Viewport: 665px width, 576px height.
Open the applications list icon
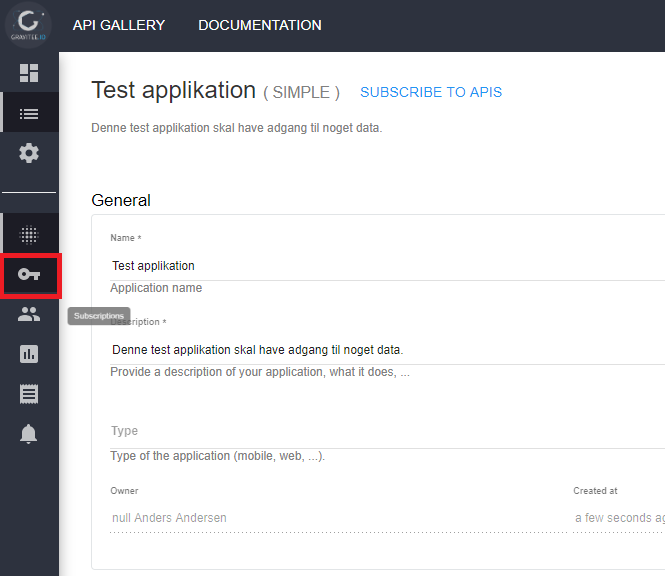pyautogui.click(x=29, y=113)
